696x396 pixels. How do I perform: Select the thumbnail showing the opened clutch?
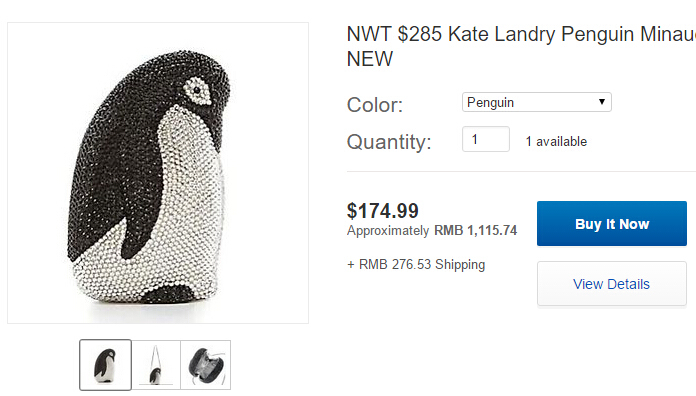[206, 365]
